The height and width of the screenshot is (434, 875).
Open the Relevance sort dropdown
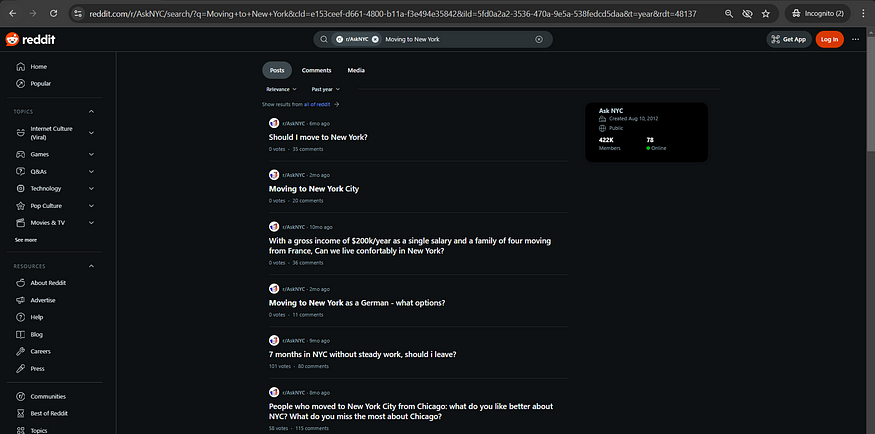[281, 89]
